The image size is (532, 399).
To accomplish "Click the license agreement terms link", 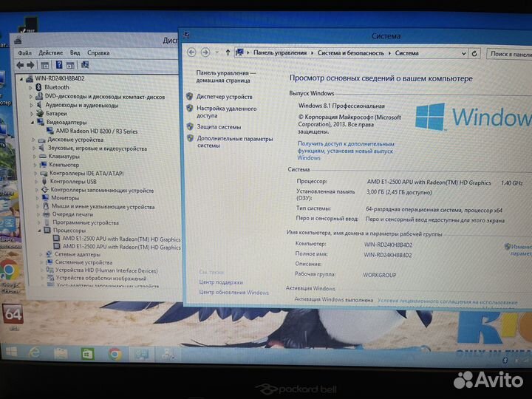I will tap(448, 301).
